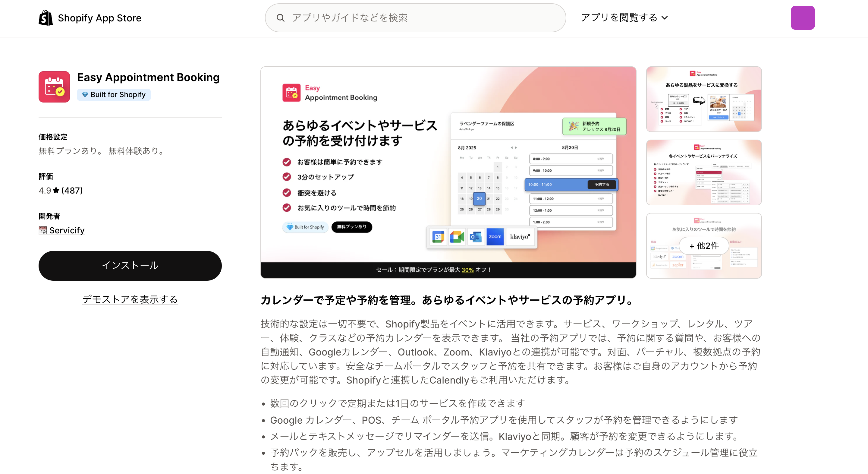Click the Zoom icon in hero image
Screen dimensions: 868x474
pyautogui.click(x=495, y=237)
